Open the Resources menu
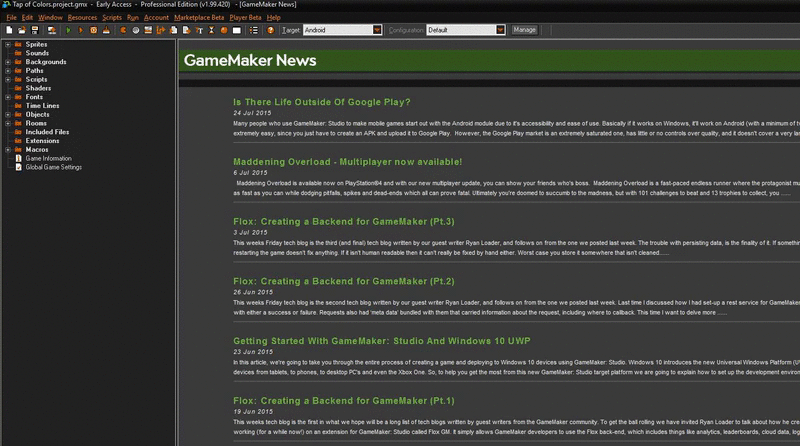Screen dimensions: 800x446 click(82, 17)
